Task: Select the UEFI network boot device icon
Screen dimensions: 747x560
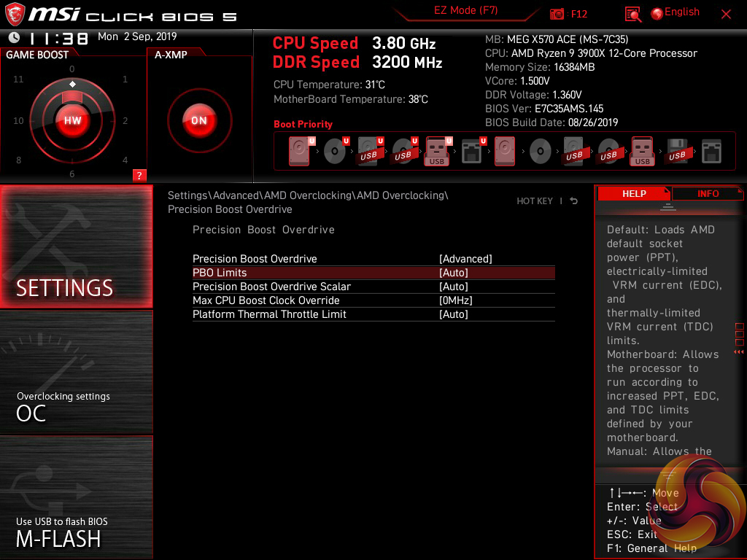Action: [x=473, y=152]
